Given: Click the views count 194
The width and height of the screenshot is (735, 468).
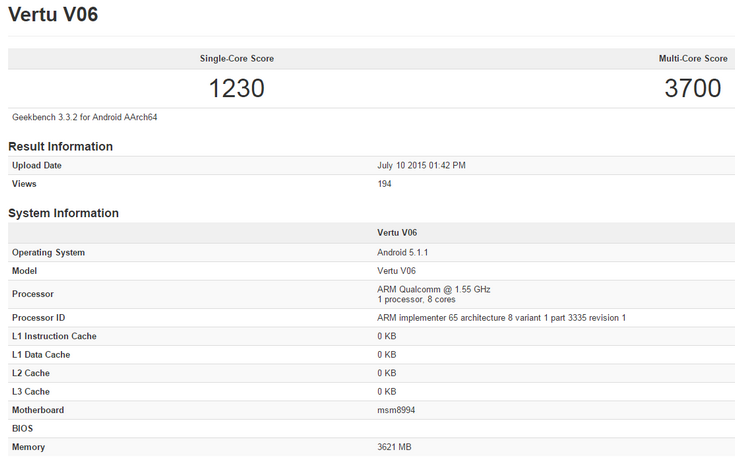Looking at the screenshot, I should 384,184.
